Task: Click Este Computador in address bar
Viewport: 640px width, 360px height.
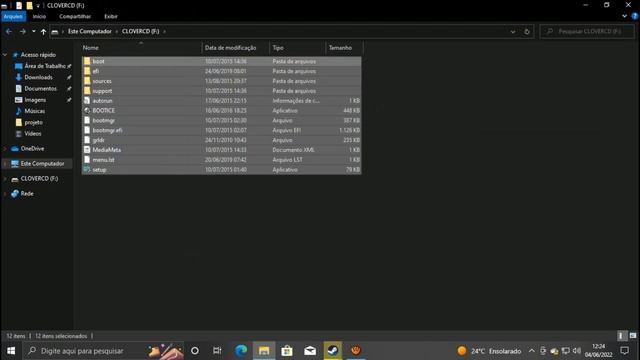Action: coord(89,31)
